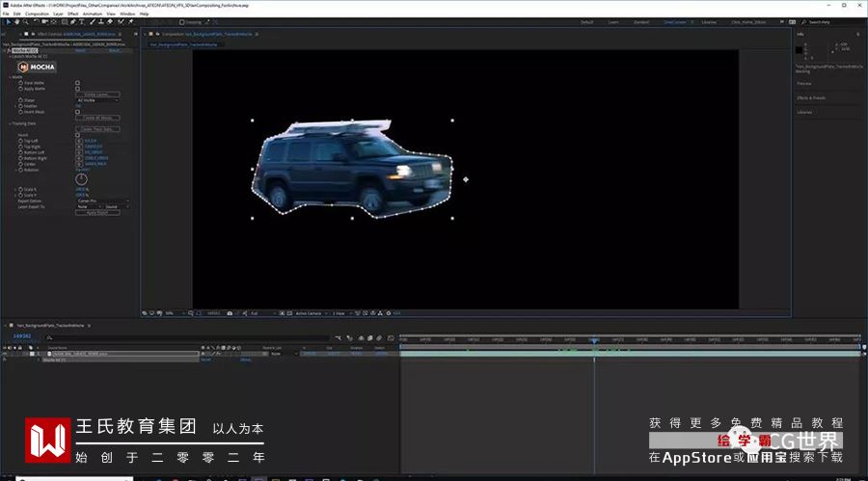Image resolution: width=868 pixels, height=481 pixels.
Task: Select the Unified Camera tool
Action: [x=44, y=21]
